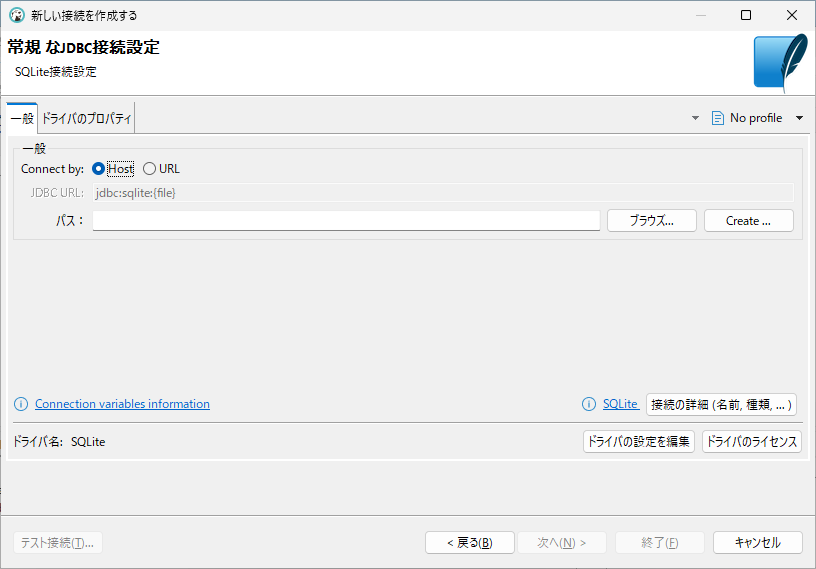Expand the small arrow left of No profile
Viewport: 816px width, 569px height.
point(695,118)
